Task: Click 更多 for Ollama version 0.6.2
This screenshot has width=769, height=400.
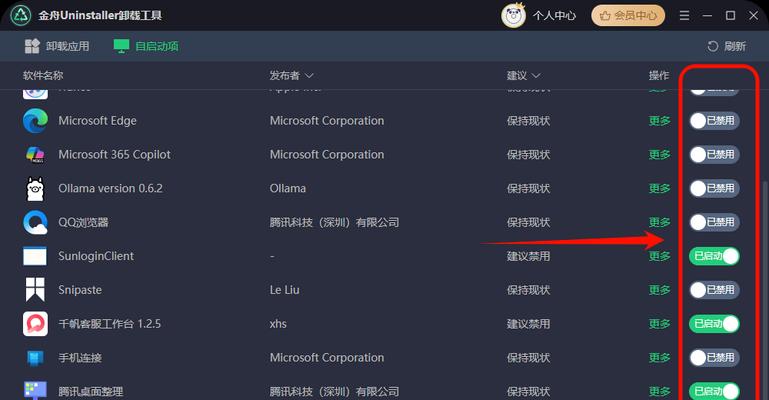Action: [660, 188]
